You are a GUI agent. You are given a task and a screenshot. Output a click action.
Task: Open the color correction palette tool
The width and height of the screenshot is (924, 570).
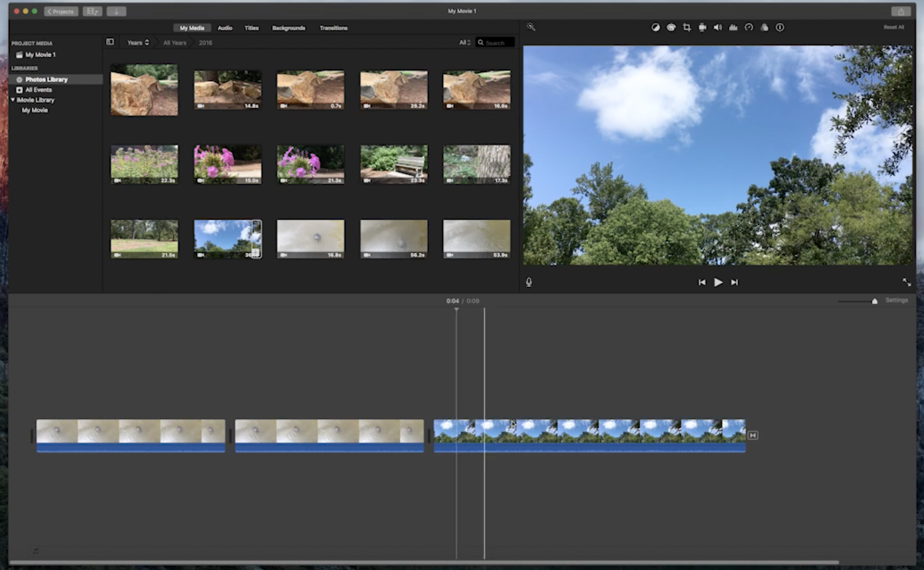point(671,27)
